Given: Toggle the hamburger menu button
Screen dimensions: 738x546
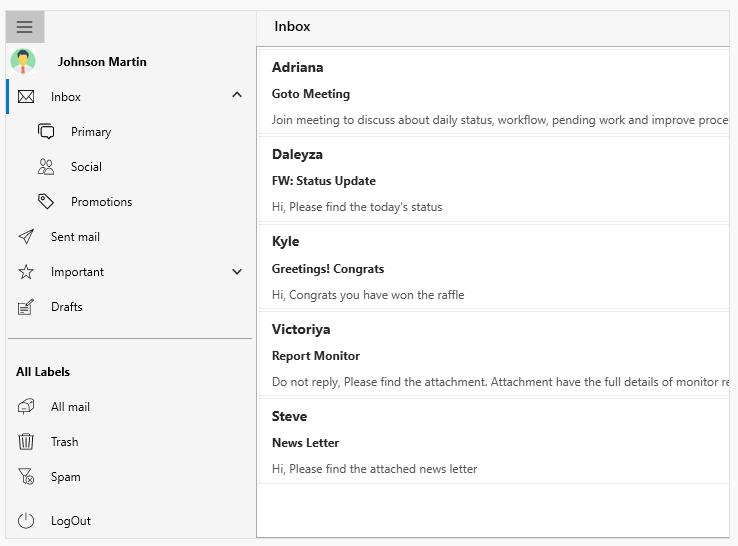Looking at the screenshot, I should coord(25,27).
